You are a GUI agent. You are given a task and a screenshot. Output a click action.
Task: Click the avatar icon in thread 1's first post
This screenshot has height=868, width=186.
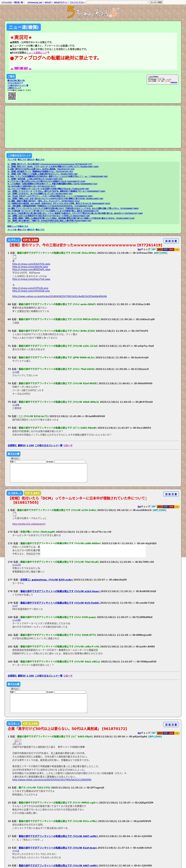[14, 257]
